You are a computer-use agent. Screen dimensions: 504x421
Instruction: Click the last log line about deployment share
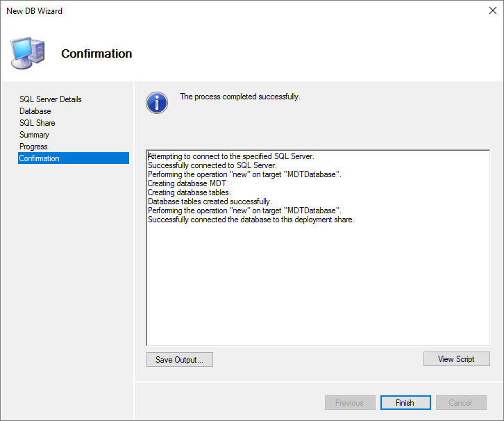(x=251, y=220)
